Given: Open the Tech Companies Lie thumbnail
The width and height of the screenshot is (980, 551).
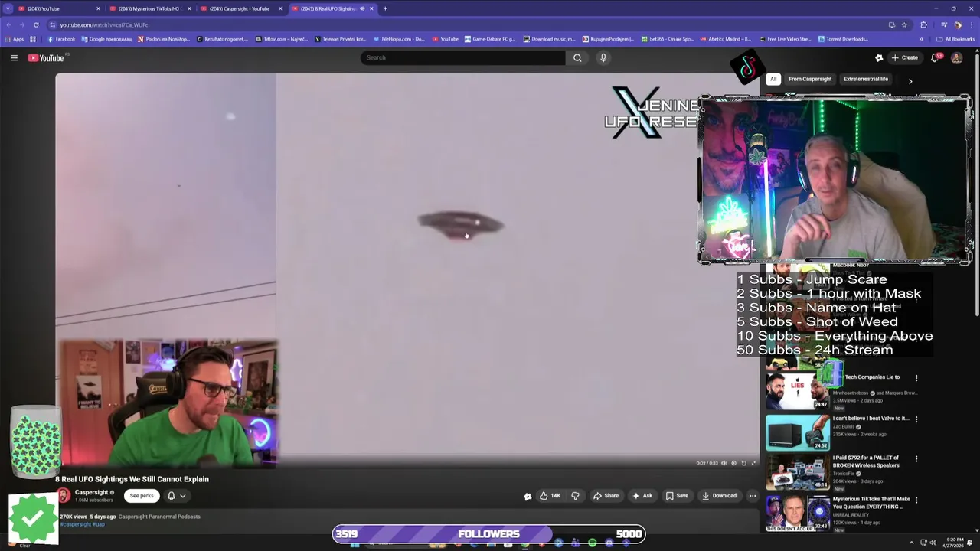Looking at the screenshot, I should pyautogui.click(x=797, y=390).
